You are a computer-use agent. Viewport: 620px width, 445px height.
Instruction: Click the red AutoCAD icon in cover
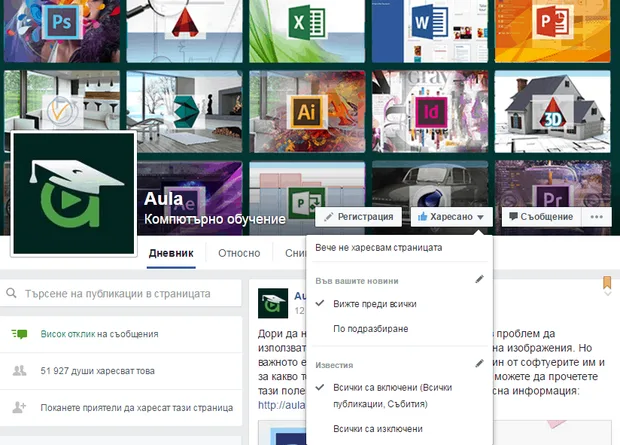tap(185, 23)
